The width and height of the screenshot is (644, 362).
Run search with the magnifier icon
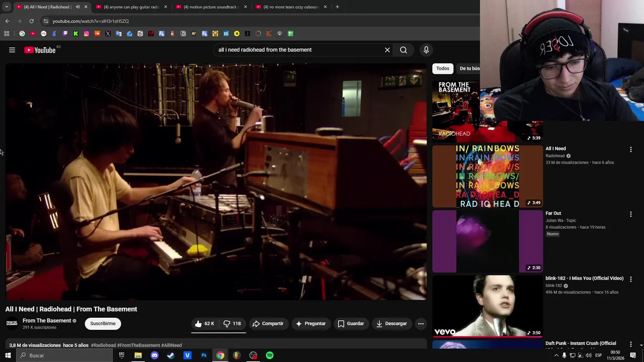click(404, 50)
